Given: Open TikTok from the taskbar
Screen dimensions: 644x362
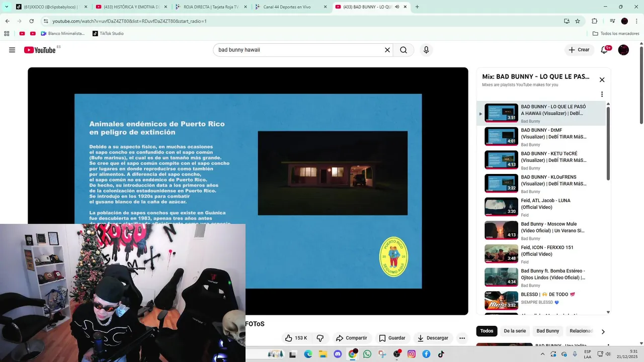Looking at the screenshot, I should pos(441,354).
